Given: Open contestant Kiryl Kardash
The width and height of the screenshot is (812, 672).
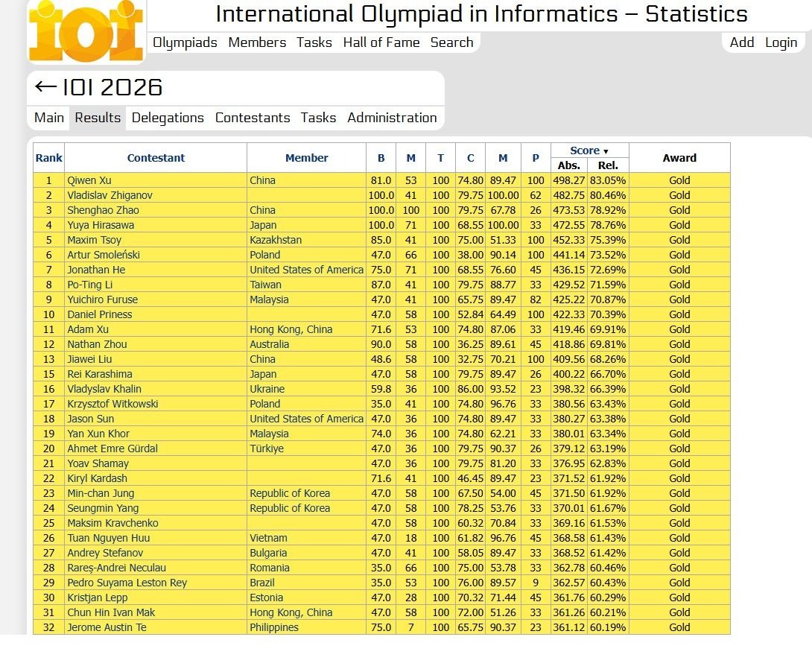Looking at the screenshot, I should tap(97, 478).
